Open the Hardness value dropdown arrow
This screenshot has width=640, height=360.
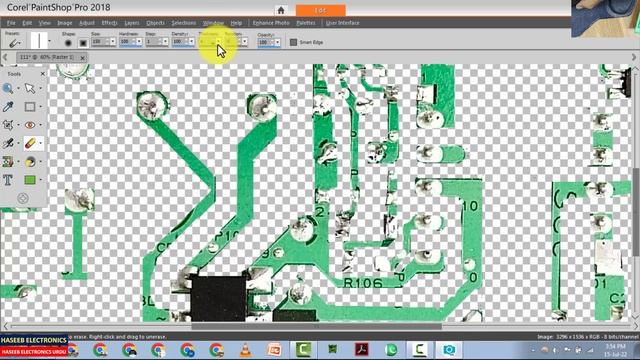pyautogui.click(x=139, y=42)
